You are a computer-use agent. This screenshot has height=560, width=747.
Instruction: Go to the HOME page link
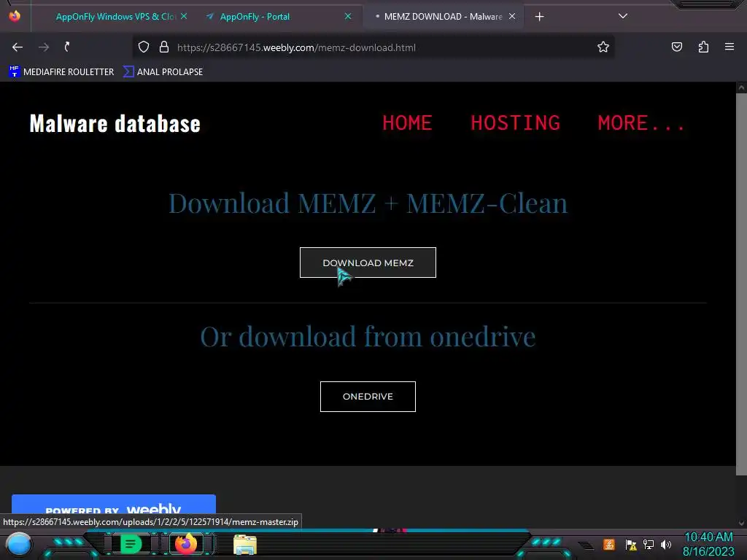407,122
